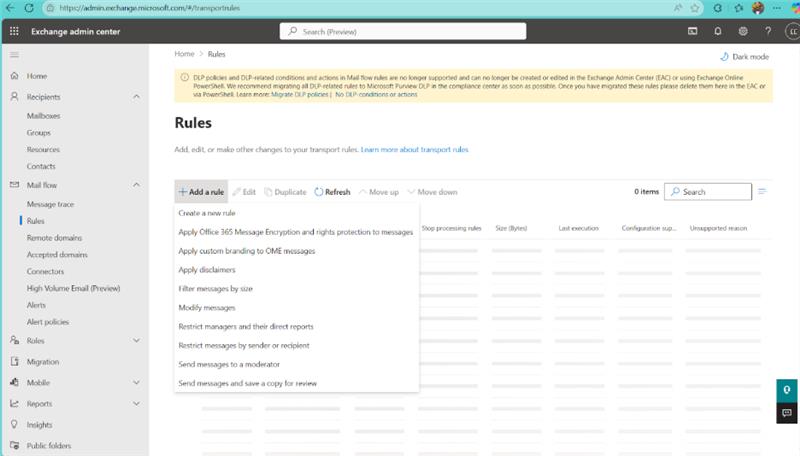The height and width of the screenshot is (456, 800).
Task: Select Filter messages by size
Action: pos(215,288)
